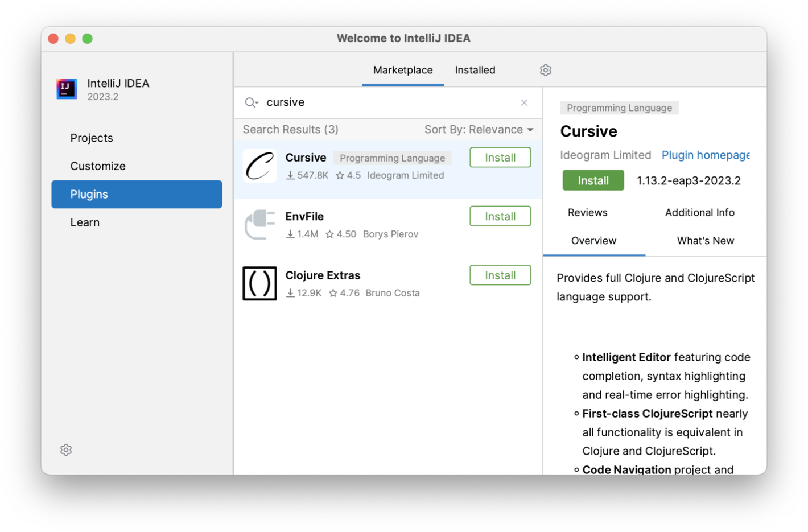Open the Plugin homepage link
808x532 pixels.
point(706,155)
